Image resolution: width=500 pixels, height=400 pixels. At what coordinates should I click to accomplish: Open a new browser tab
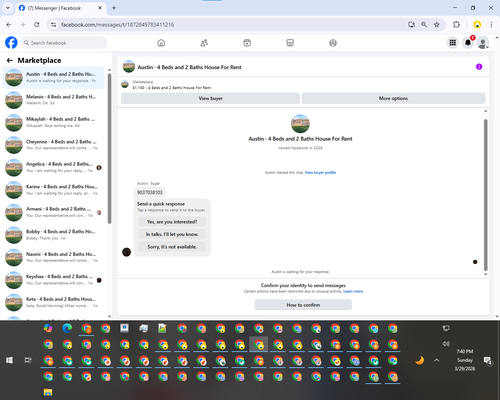(114, 8)
